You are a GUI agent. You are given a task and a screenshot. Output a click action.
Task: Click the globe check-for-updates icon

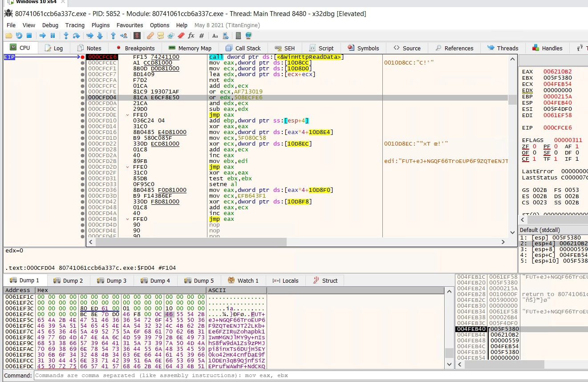pos(248,36)
